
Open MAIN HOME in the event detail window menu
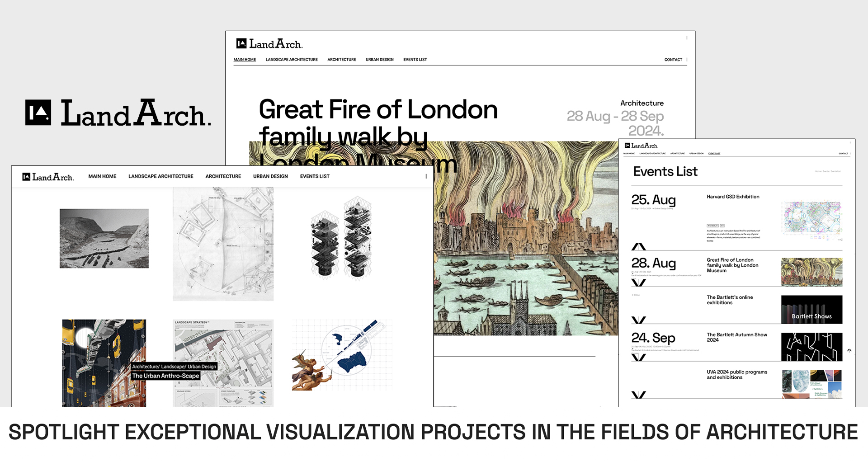coord(245,60)
